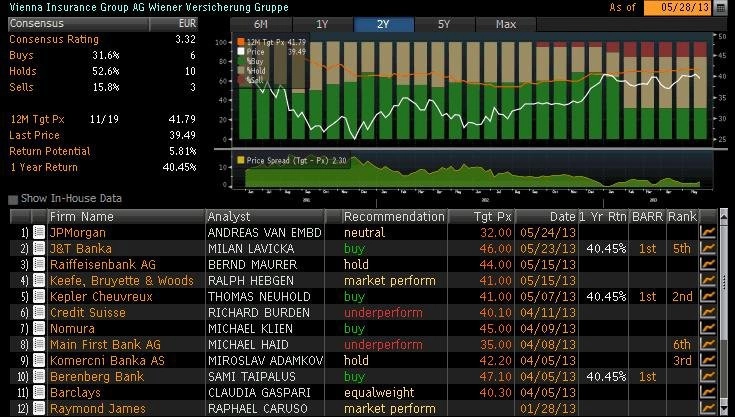Open the calendar picker beside the date
This screenshot has width=735, height=417.
721,8
